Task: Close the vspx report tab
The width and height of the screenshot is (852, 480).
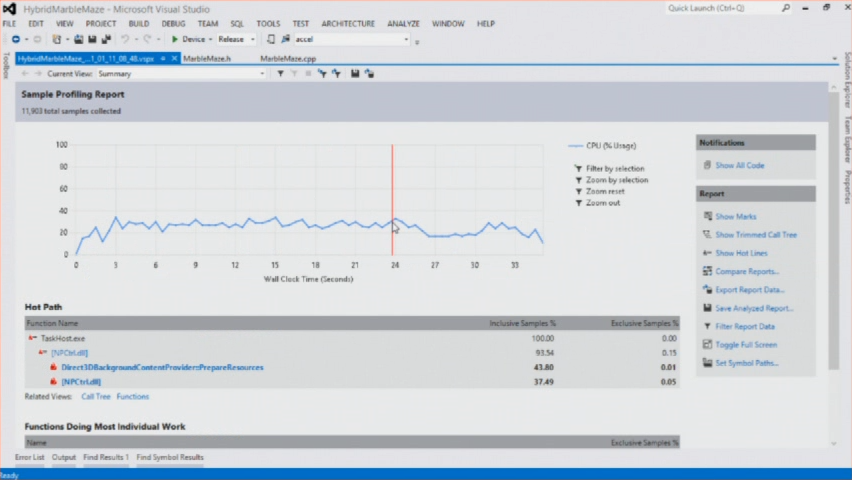Action: point(174,59)
